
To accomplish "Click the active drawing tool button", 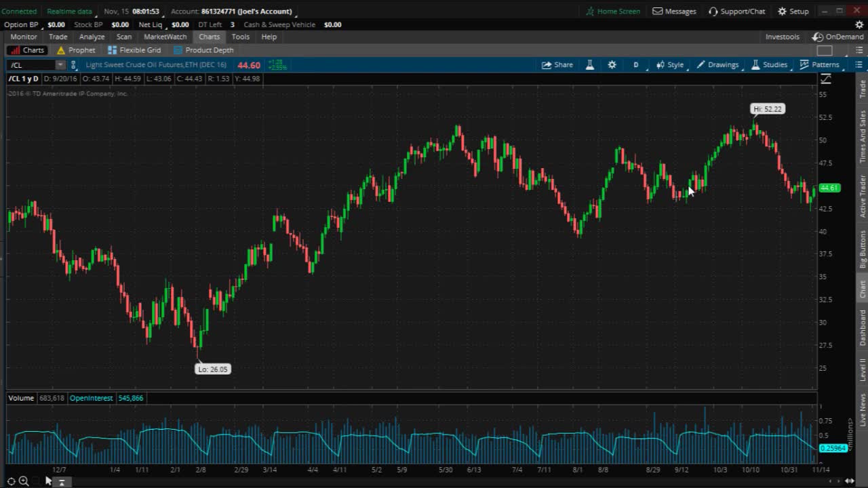I will 61,482.
